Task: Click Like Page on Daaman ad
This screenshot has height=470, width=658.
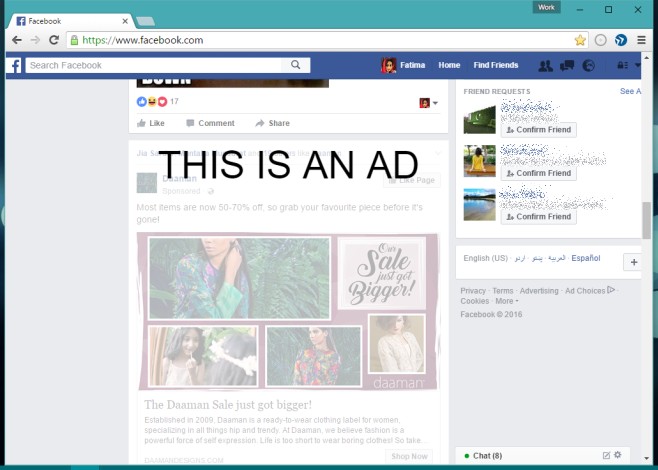Action: coord(412,180)
